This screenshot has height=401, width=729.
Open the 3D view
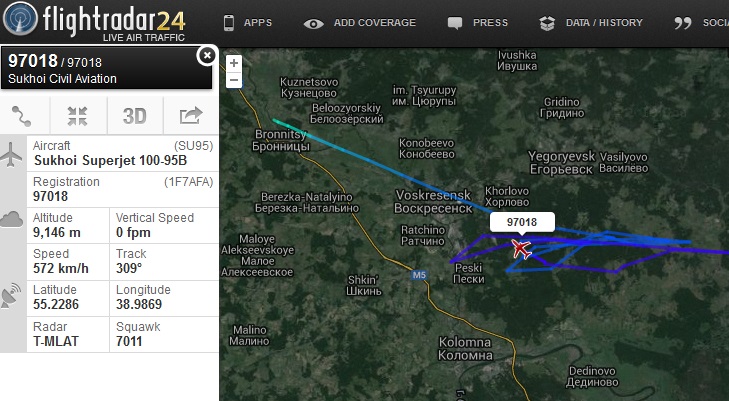coord(135,116)
